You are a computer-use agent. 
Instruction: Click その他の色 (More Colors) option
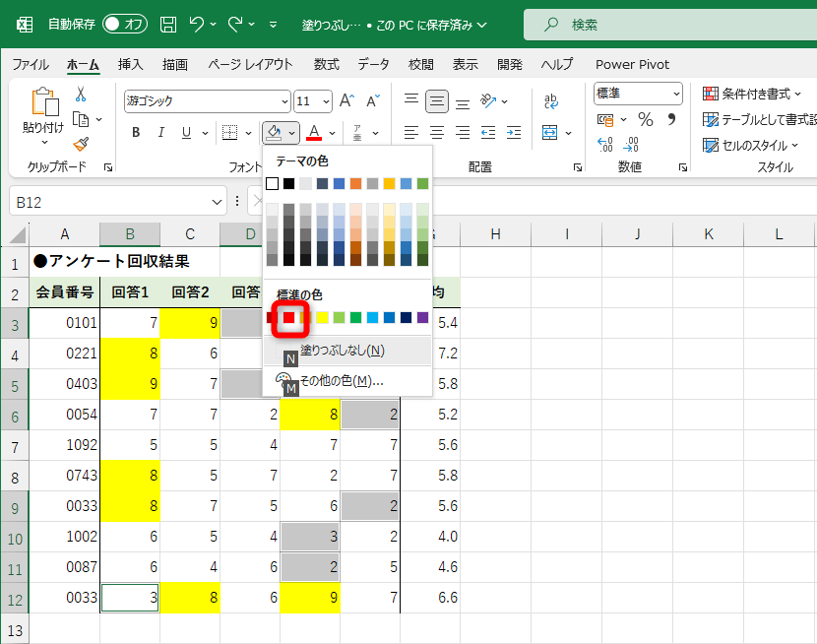341,380
